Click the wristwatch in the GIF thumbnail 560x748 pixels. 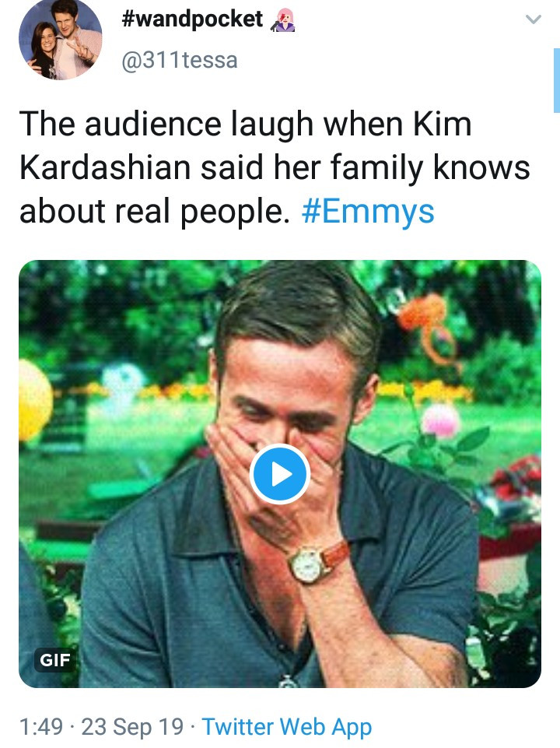(x=308, y=562)
